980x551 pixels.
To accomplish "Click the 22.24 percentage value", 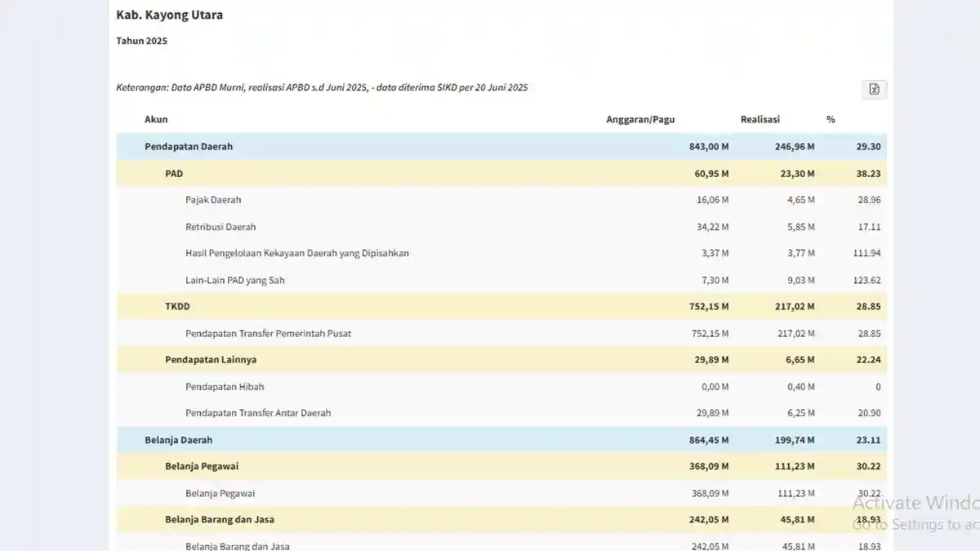I will click(x=868, y=360).
